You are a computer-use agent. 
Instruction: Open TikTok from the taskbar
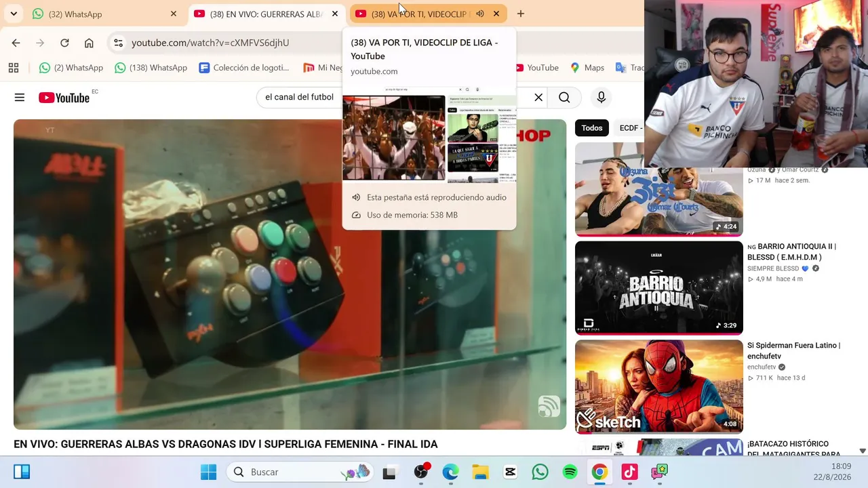point(629,472)
